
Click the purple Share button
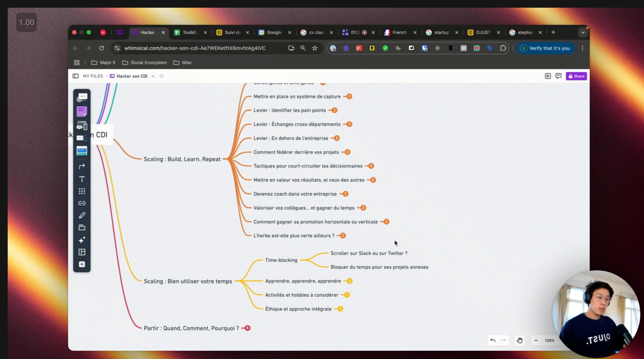pos(576,76)
